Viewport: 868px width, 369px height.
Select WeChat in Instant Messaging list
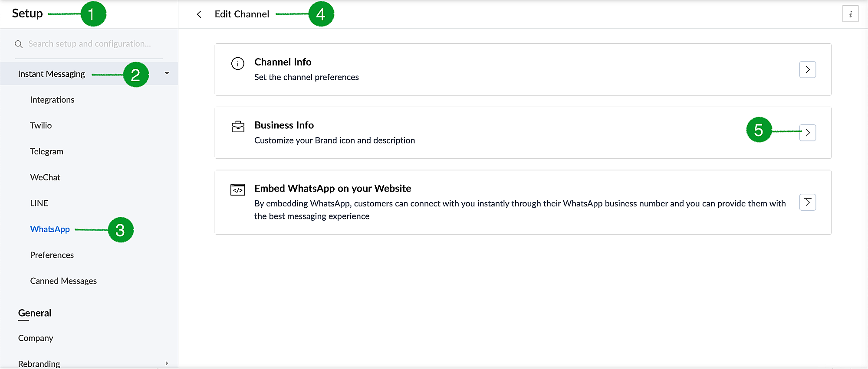tap(45, 177)
